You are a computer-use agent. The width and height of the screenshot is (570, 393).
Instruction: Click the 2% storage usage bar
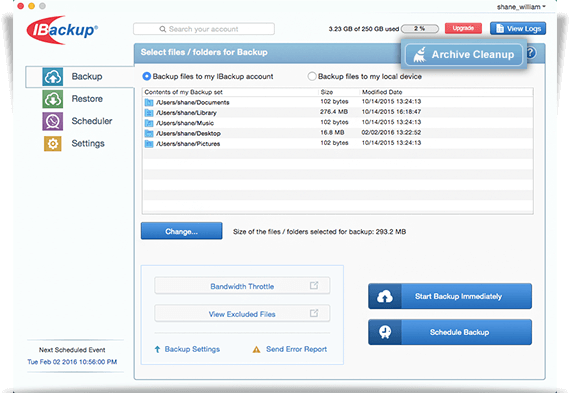pos(420,28)
